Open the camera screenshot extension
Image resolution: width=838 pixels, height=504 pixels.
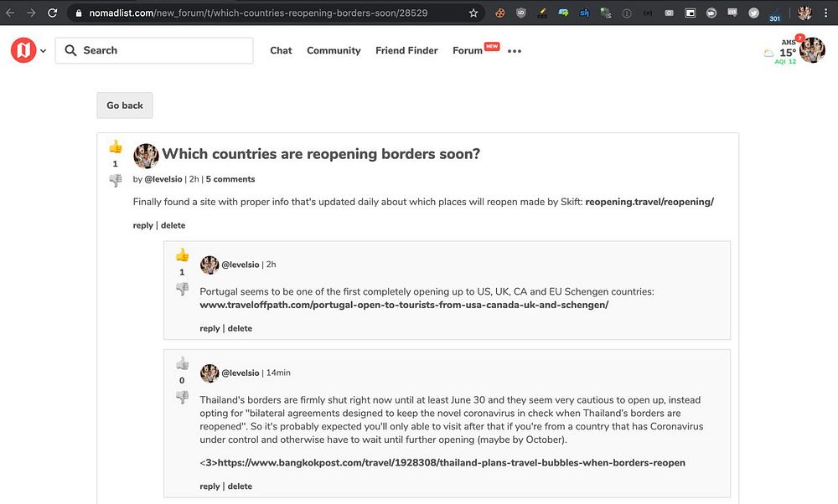pos(669,13)
